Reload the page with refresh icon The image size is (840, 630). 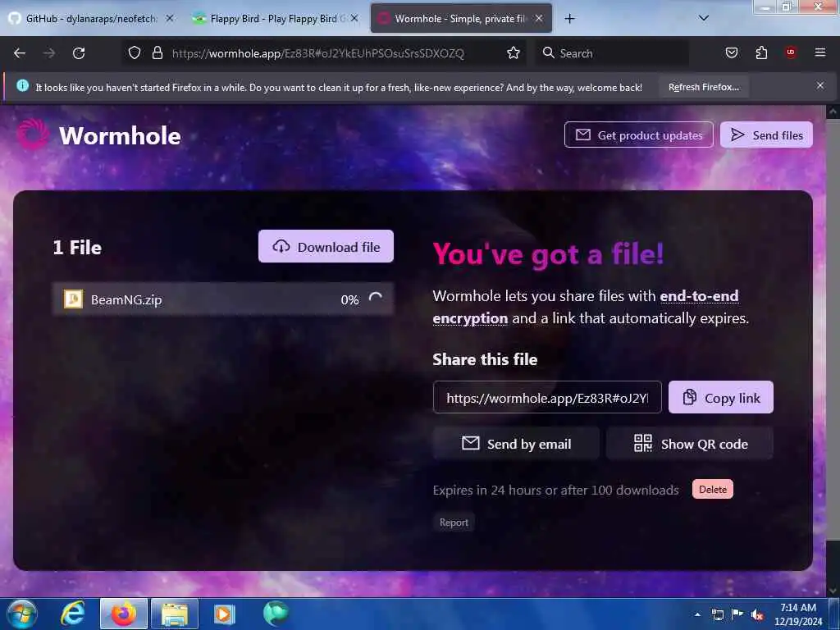(79, 53)
